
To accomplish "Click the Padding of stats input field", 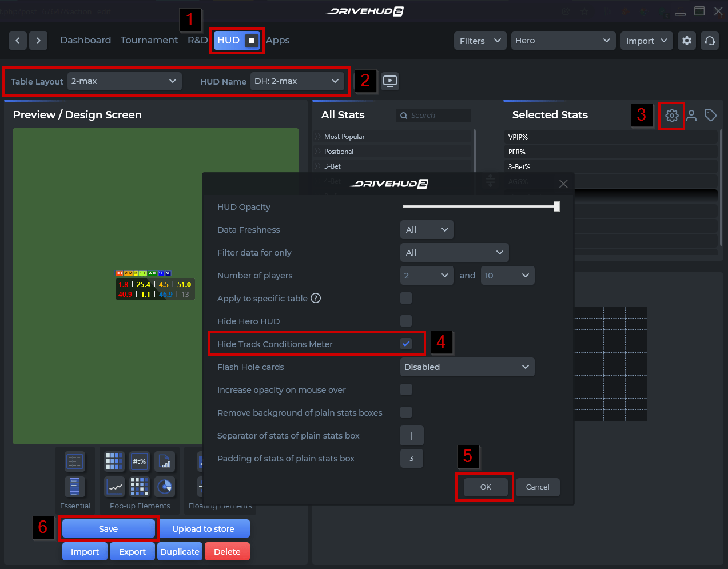I will coord(412,458).
